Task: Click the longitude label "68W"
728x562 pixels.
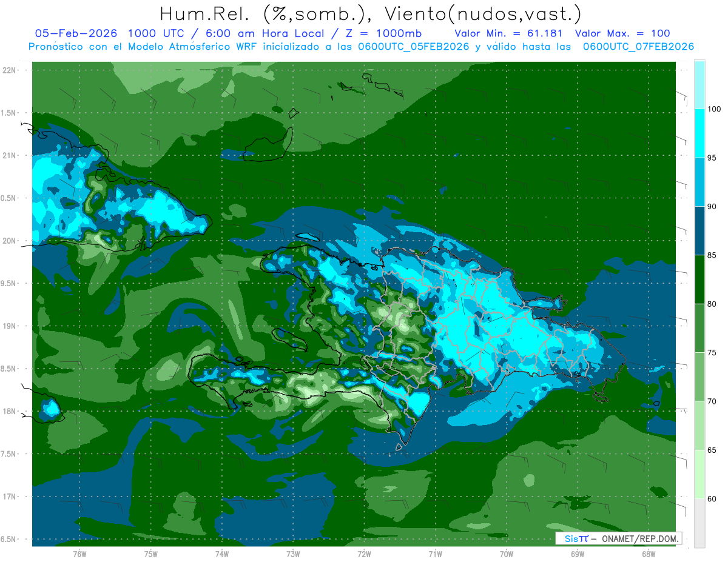Action: (x=649, y=555)
